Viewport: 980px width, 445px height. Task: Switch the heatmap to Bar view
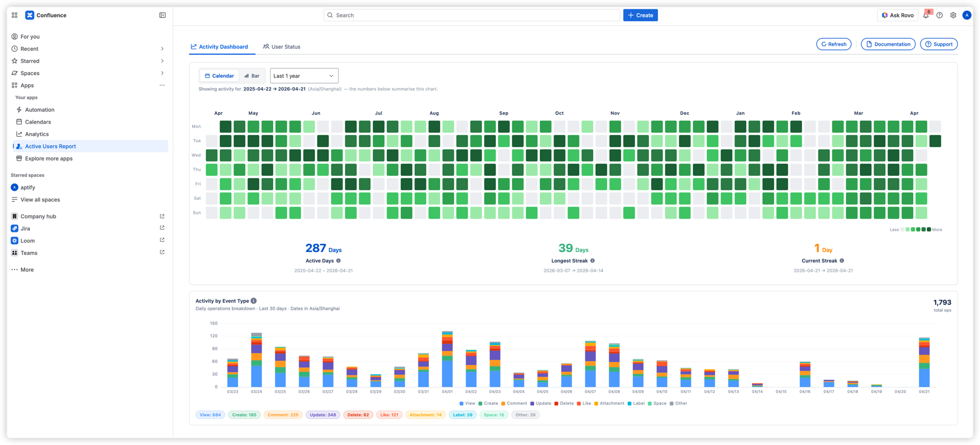(252, 75)
